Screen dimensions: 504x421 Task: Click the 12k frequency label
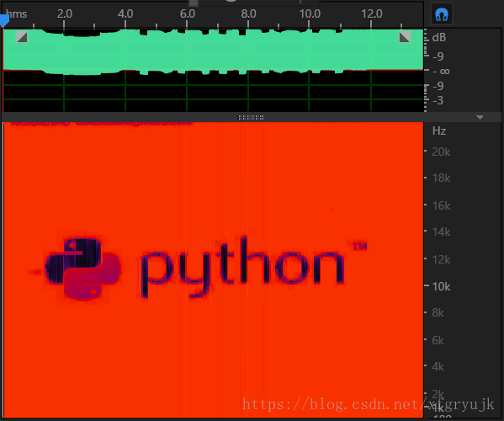[442, 259]
